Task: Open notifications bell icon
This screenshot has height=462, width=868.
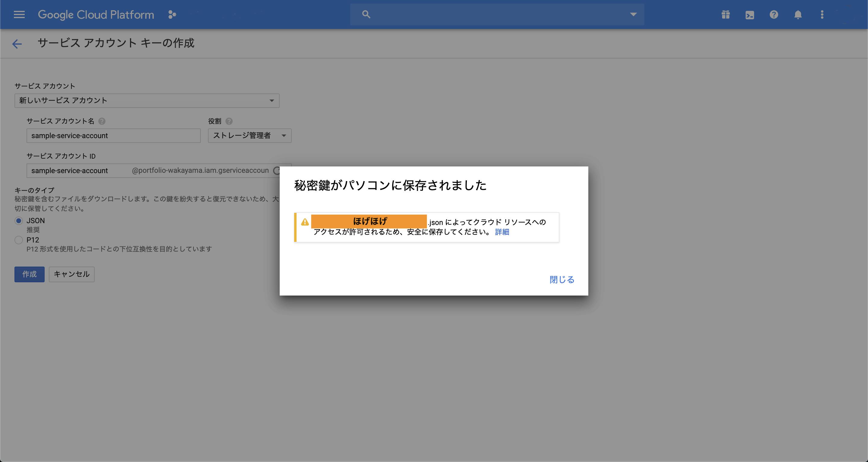Action: point(798,14)
